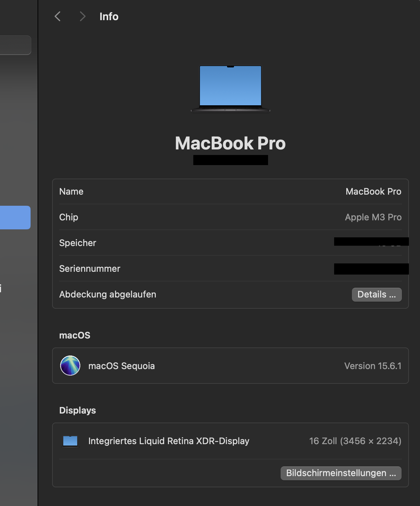Click the small built-in display icon
420x506 pixels.
[x=70, y=441]
